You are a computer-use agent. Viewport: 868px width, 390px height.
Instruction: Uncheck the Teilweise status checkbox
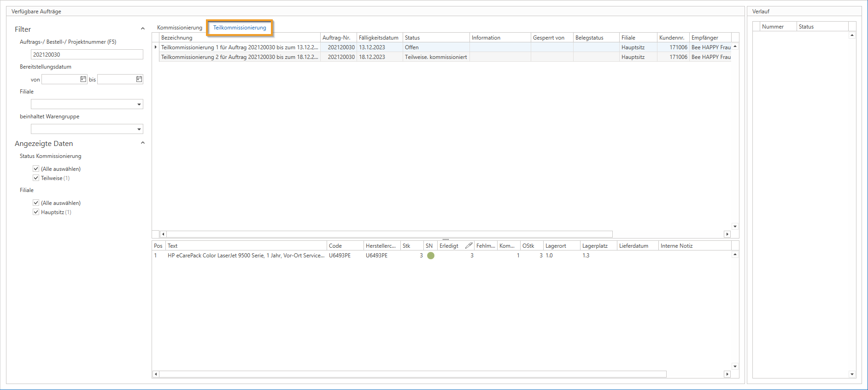click(x=36, y=178)
